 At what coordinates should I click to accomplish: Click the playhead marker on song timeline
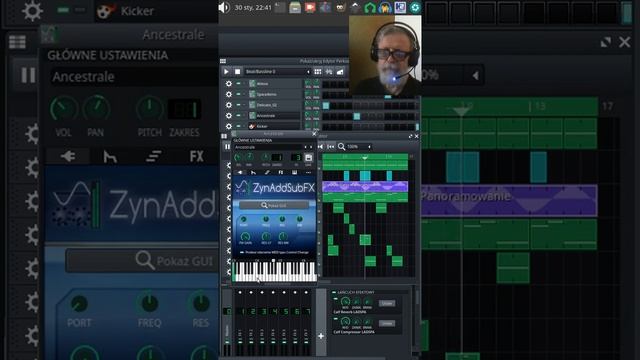pyautogui.click(x=365, y=157)
